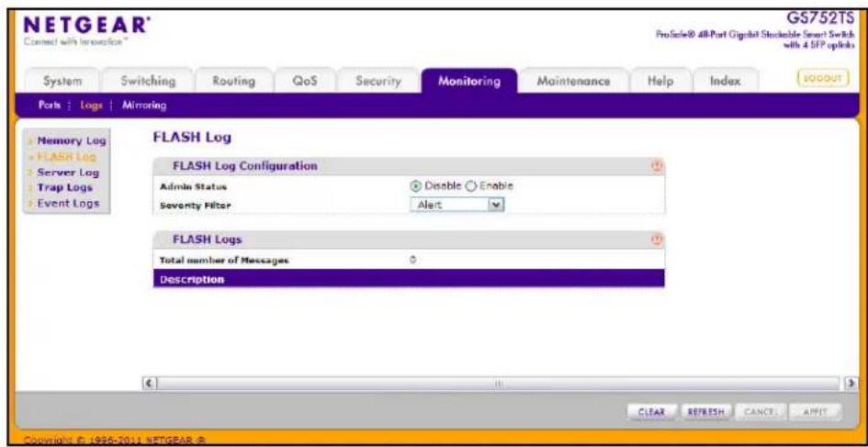
Task: Click the FLASH Log page heading
Action: click(x=192, y=138)
